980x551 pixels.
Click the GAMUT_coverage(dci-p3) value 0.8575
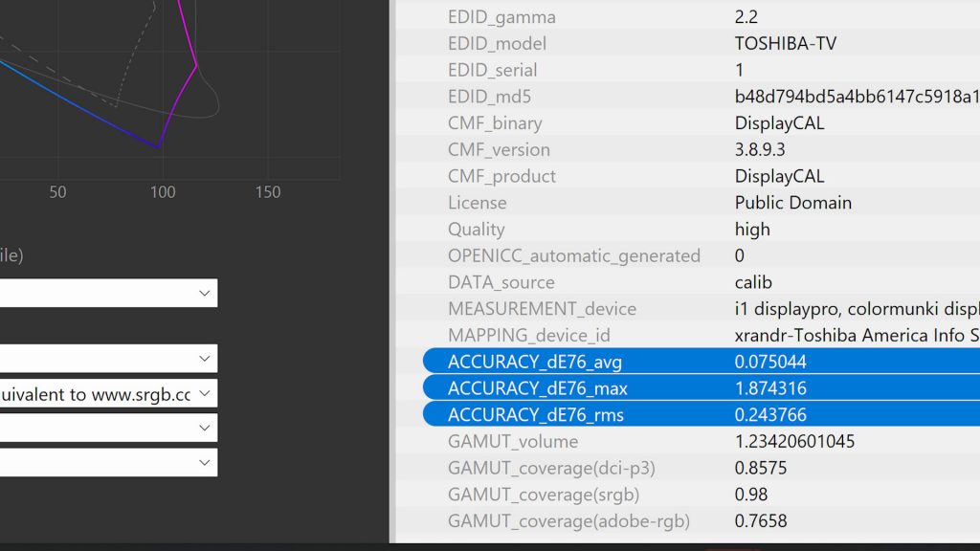click(x=760, y=468)
